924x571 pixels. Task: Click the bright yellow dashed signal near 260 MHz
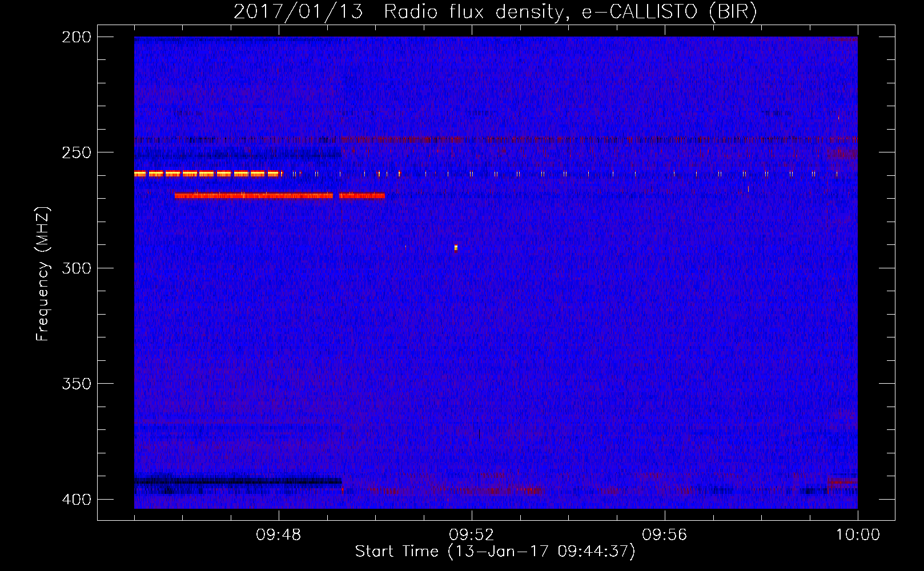[208, 174]
